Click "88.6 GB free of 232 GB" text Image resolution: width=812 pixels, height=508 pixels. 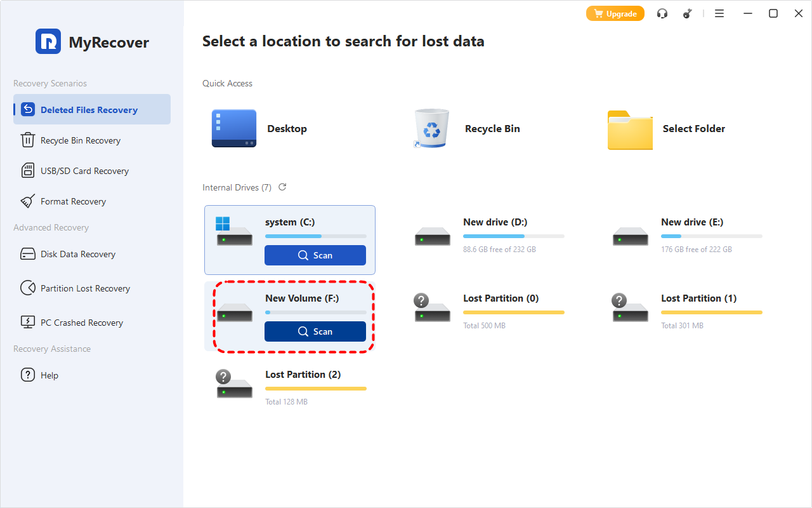pos(499,250)
